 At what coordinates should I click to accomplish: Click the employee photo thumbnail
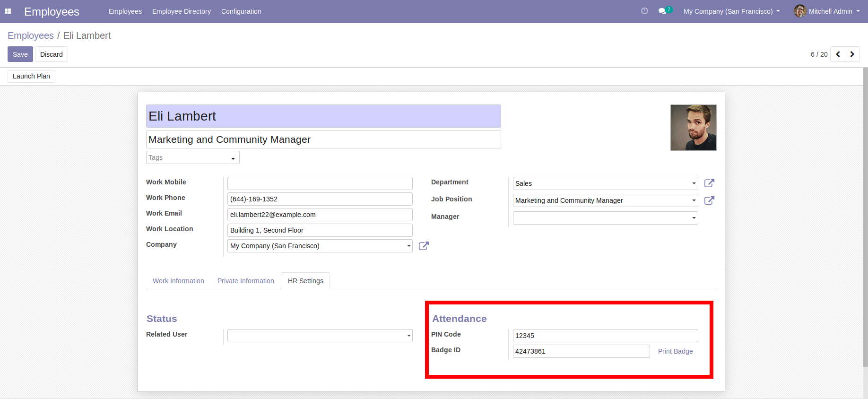[x=693, y=128]
